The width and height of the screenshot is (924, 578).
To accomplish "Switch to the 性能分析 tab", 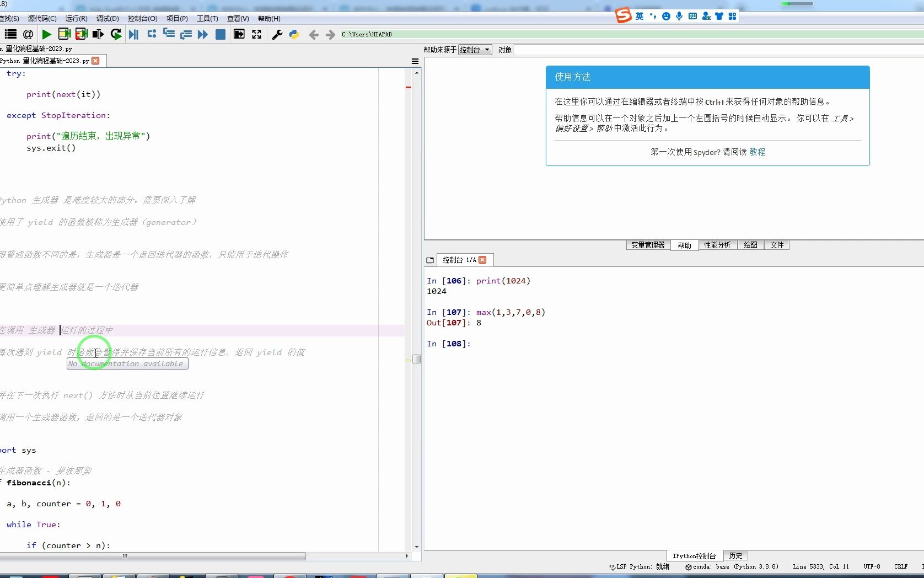I will click(x=717, y=245).
